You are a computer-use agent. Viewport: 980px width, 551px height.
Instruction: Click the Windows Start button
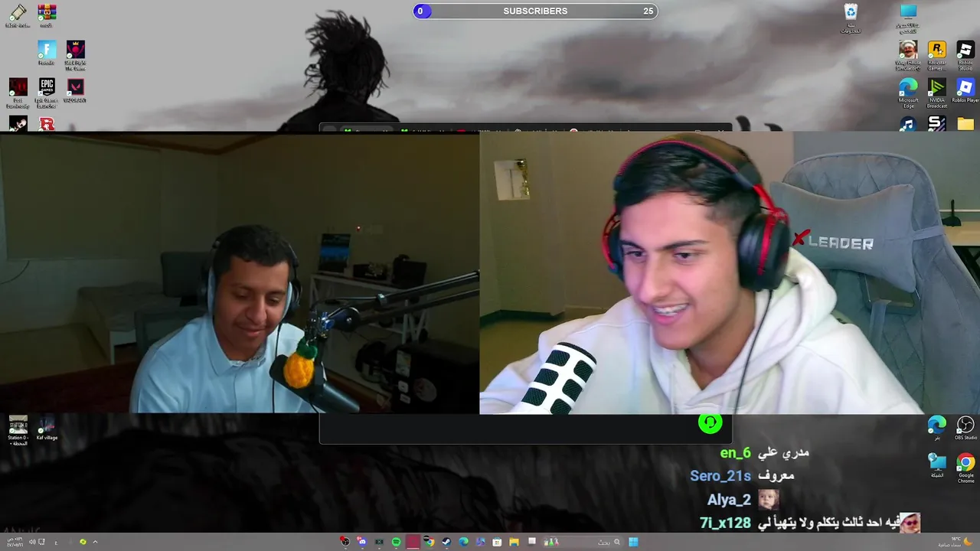(633, 542)
